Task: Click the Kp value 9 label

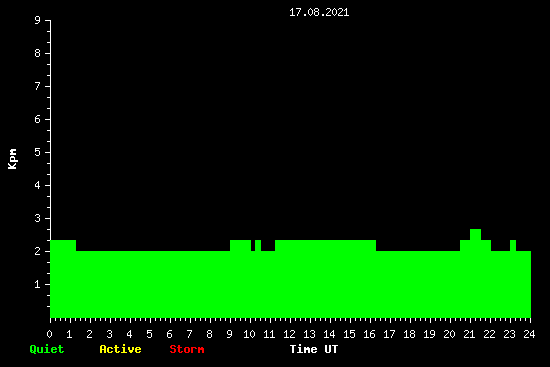Action: [38, 20]
